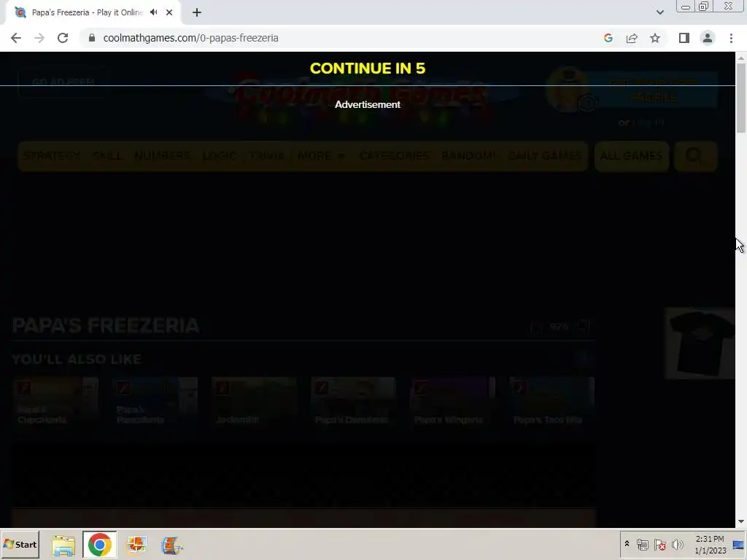747x560 pixels.
Task: Open the last pinned taskbar app
Action: (171, 545)
